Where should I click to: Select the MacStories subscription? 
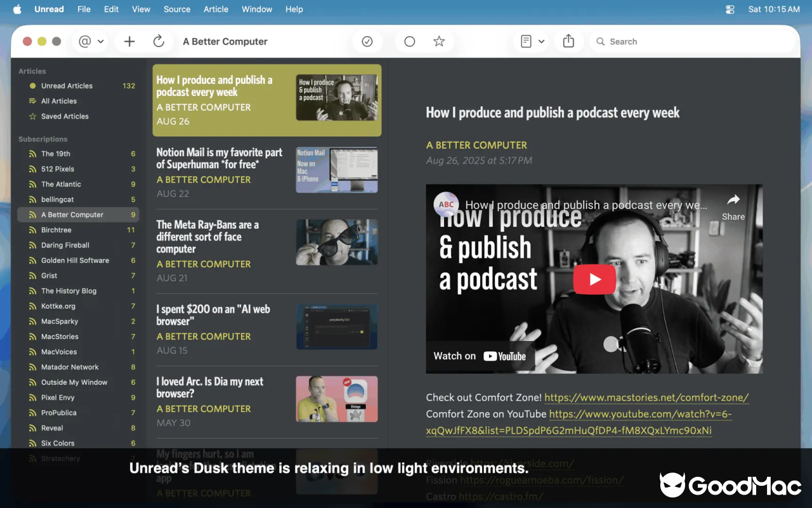coord(78,337)
